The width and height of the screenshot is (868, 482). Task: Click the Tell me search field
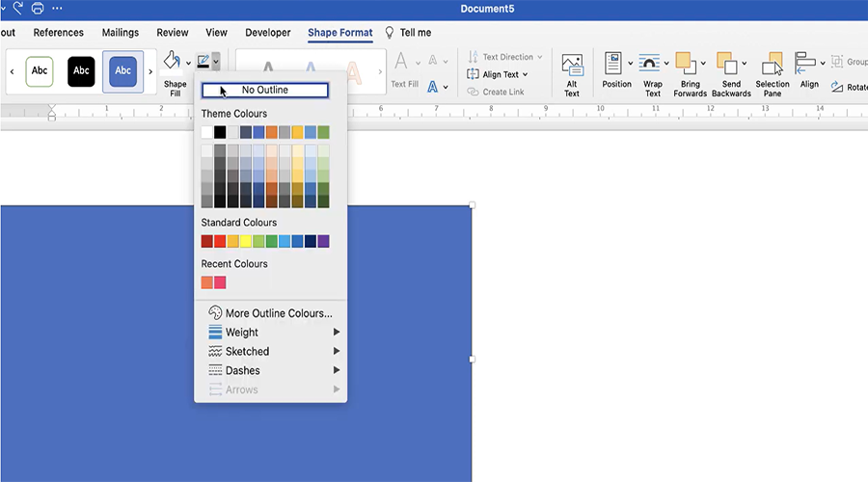click(415, 33)
